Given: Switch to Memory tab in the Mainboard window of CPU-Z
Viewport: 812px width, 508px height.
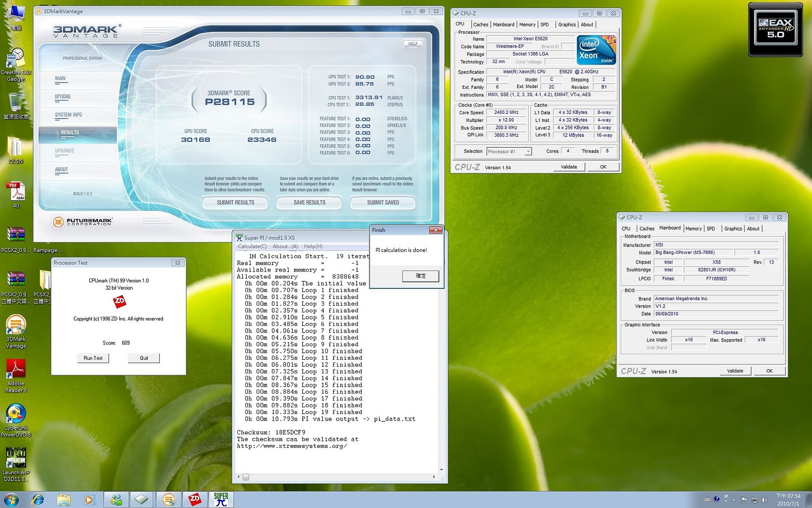Looking at the screenshot, I should [694, 229].
